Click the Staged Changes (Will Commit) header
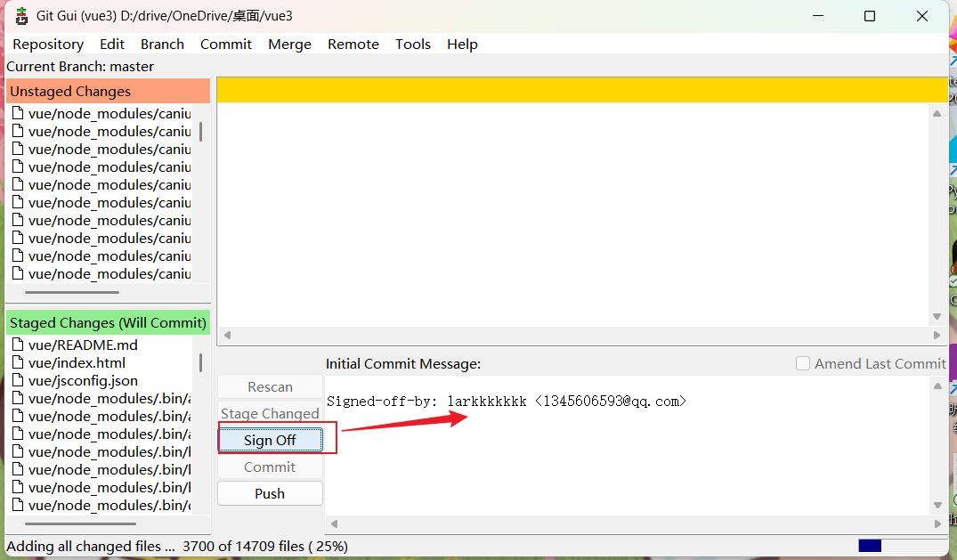The image size is (957, 560). click(108, 322)
